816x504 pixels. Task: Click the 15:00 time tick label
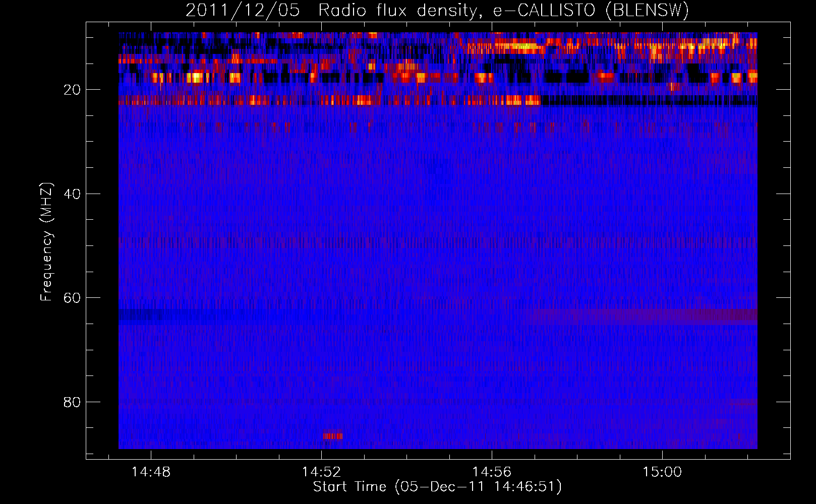click(x=662, y=472)
